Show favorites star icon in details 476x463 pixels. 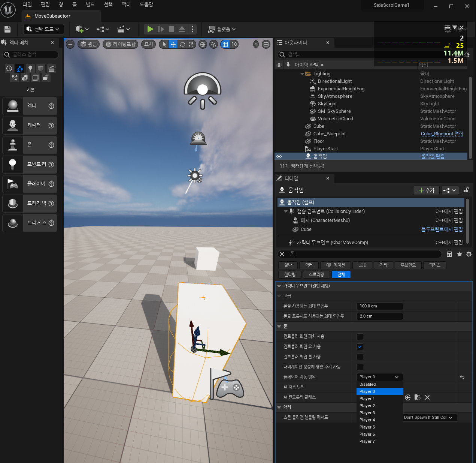(460, 254)
